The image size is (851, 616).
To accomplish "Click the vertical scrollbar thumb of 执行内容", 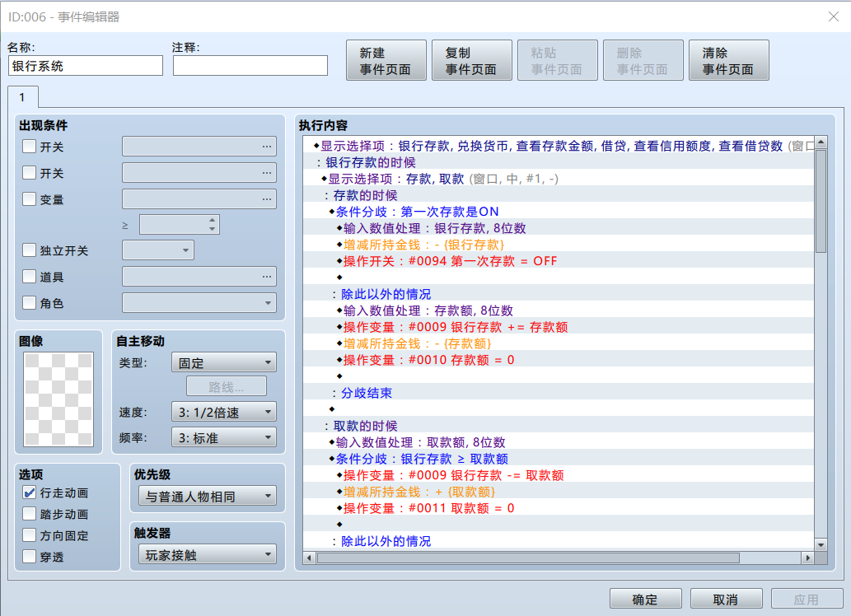I will click(x=821, y=201).
